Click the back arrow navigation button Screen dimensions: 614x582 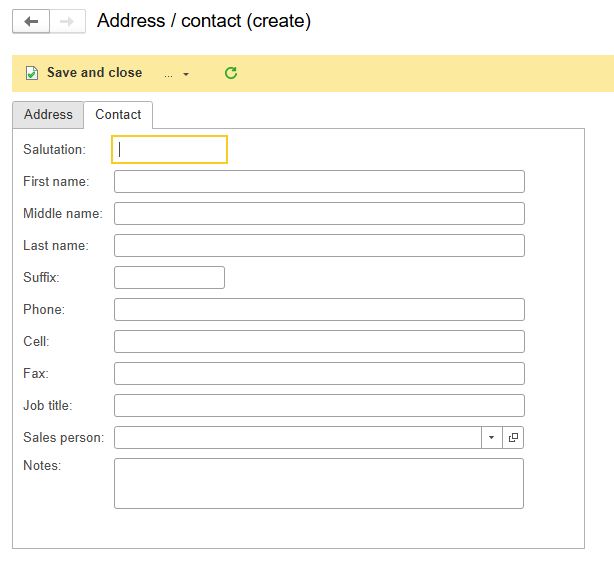pos(31,21)
